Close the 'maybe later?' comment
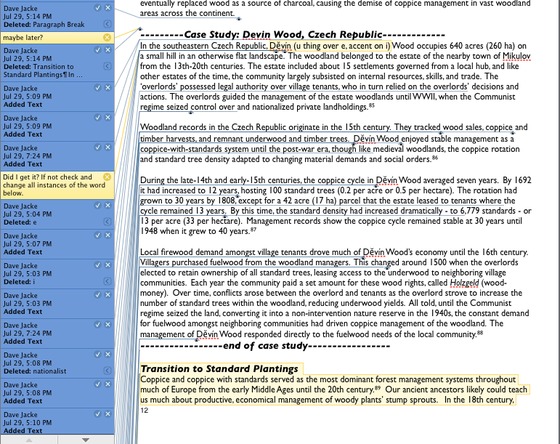This screenshot has height=444, width=560. pyautogui.click(x=107, y=37)
